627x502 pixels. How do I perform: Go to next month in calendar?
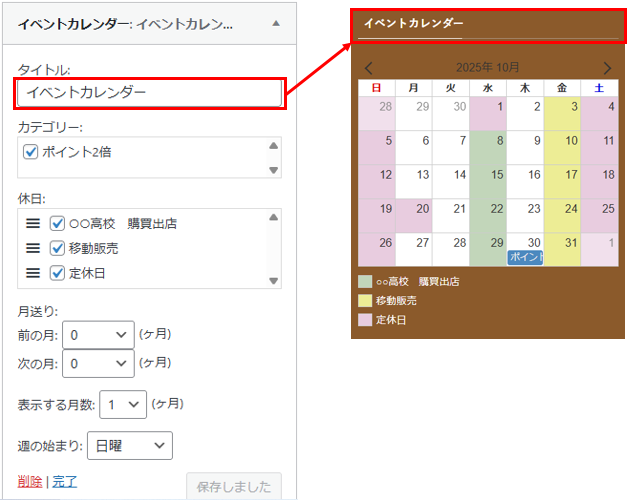click(x=607, y=68)
